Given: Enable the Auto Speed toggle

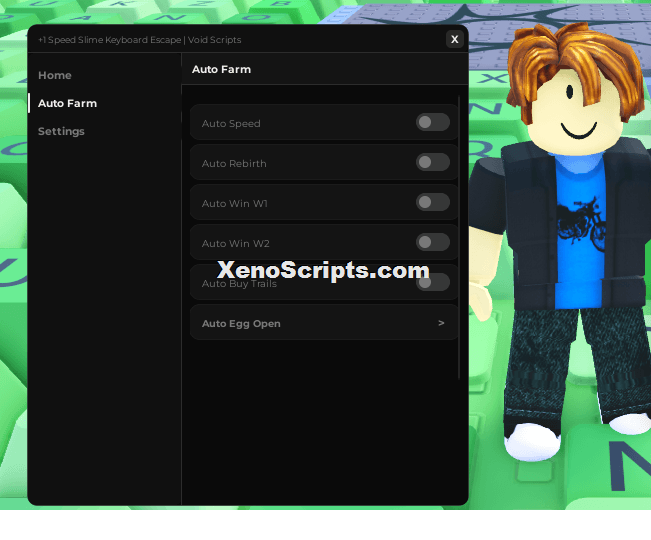Looking at the screenshot, I should coord(433,122).
